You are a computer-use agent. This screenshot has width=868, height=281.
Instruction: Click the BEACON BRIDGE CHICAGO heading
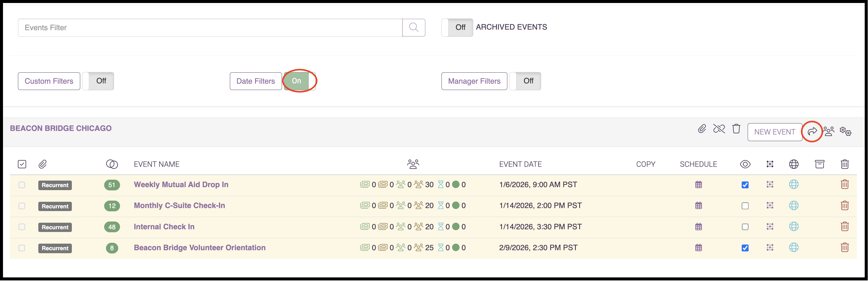[61, 128]
